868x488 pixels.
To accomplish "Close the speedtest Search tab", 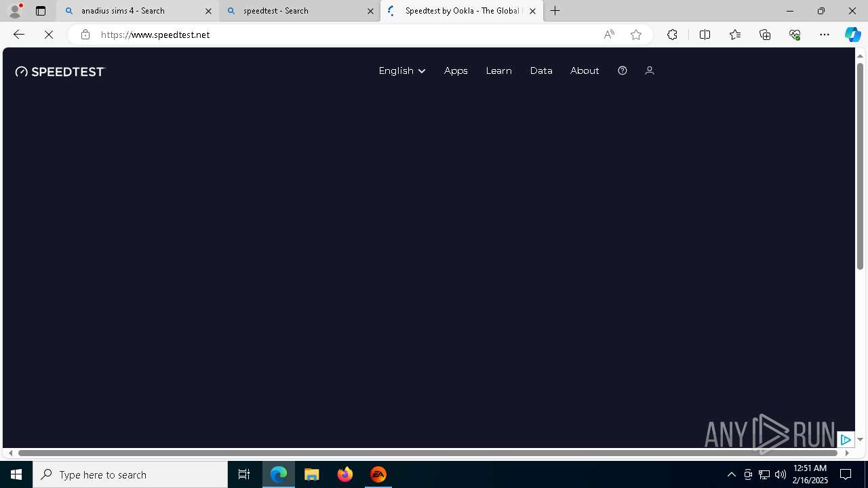I will [370, 11].
